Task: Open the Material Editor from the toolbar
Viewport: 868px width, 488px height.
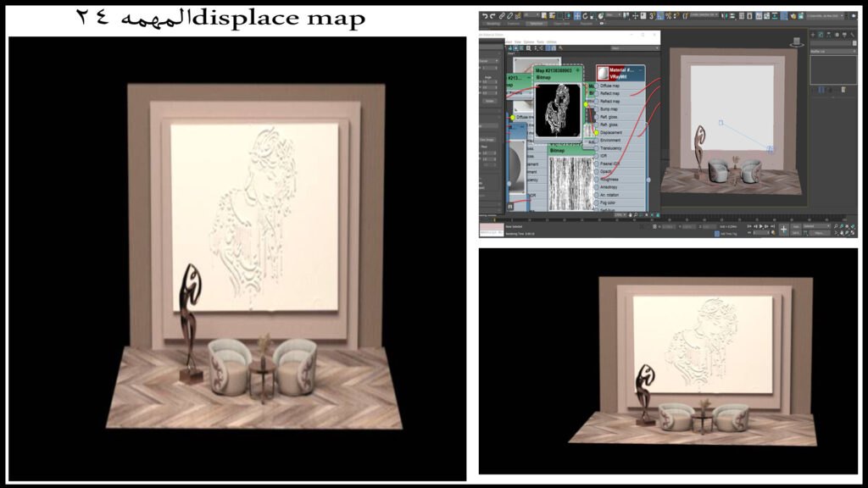Action: click(x=784, y=16)
